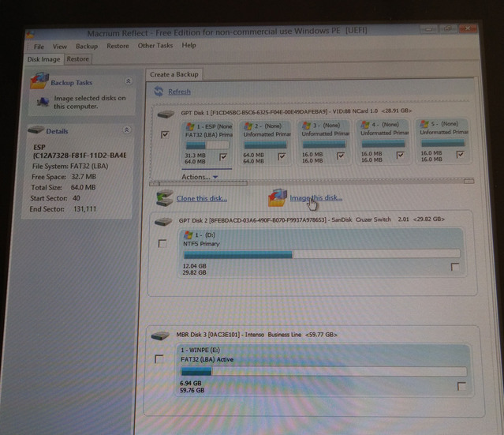Select the Create a Backup tab

(x=174, y=74)
